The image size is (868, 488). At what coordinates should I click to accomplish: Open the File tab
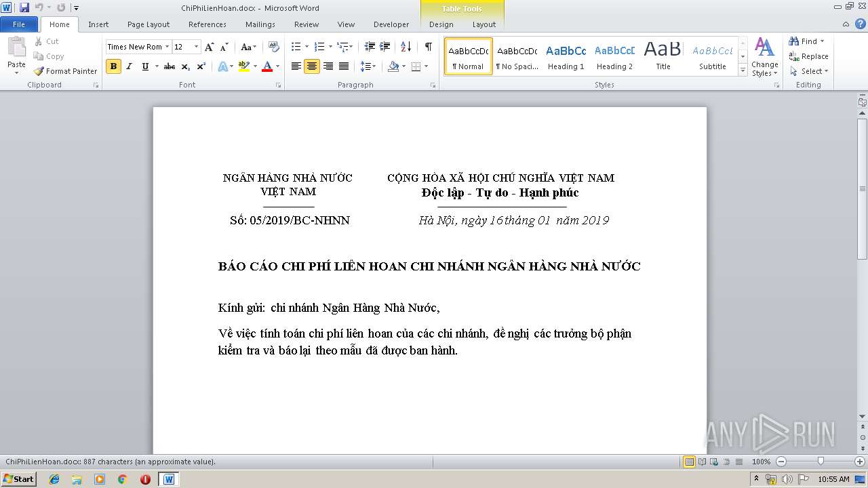coord(19,24)
